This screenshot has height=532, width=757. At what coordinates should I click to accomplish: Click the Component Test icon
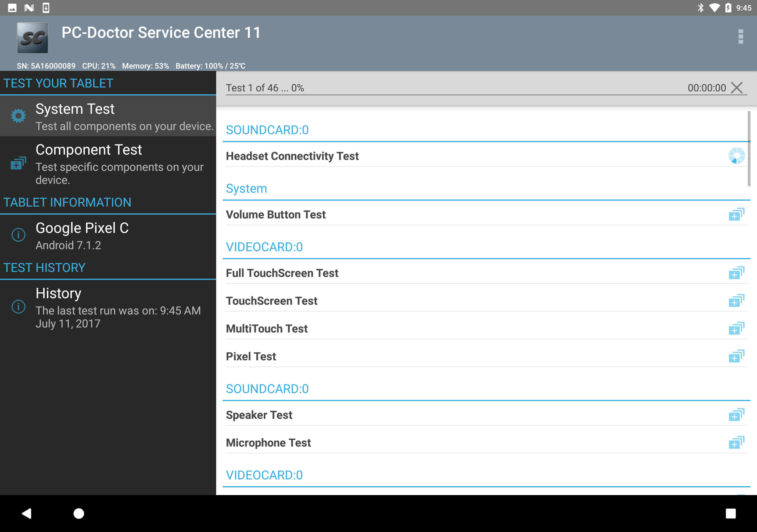pyautogui.click(x=17, y=163)
